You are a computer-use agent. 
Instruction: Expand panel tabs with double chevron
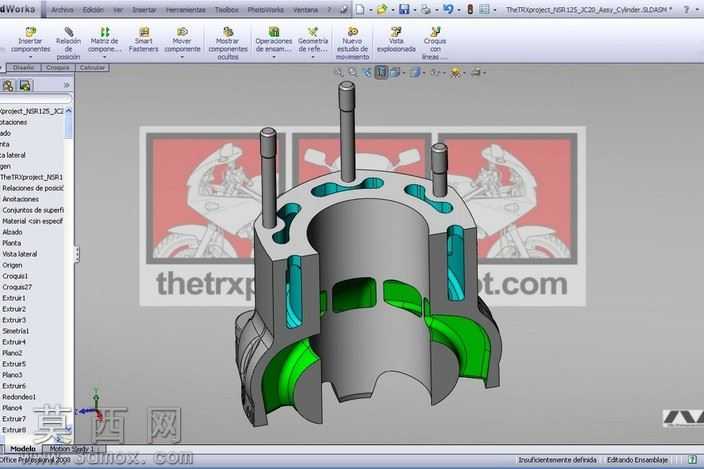[66, 85]
